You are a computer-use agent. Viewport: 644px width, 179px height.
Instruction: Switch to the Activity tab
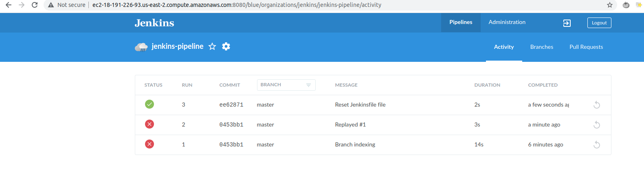pyautogui.click(x=504, y=47)
